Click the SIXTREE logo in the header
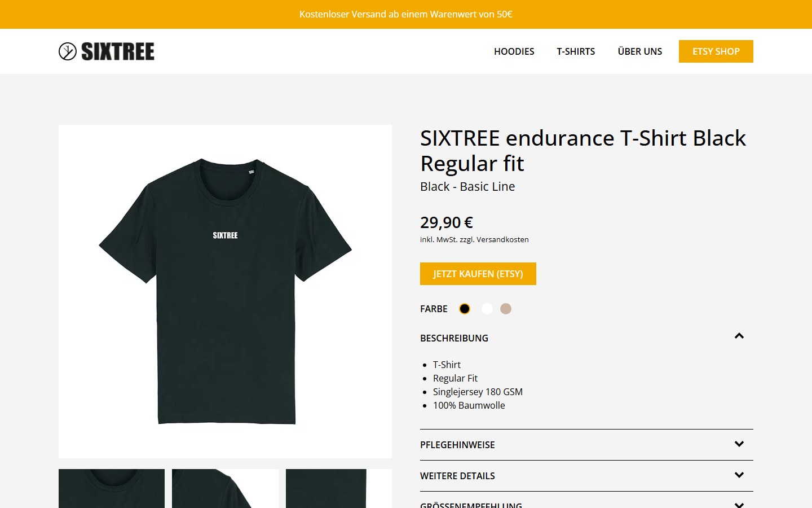Screen dimensions: 812x508 pyautogui.click(x=107, y=51)
